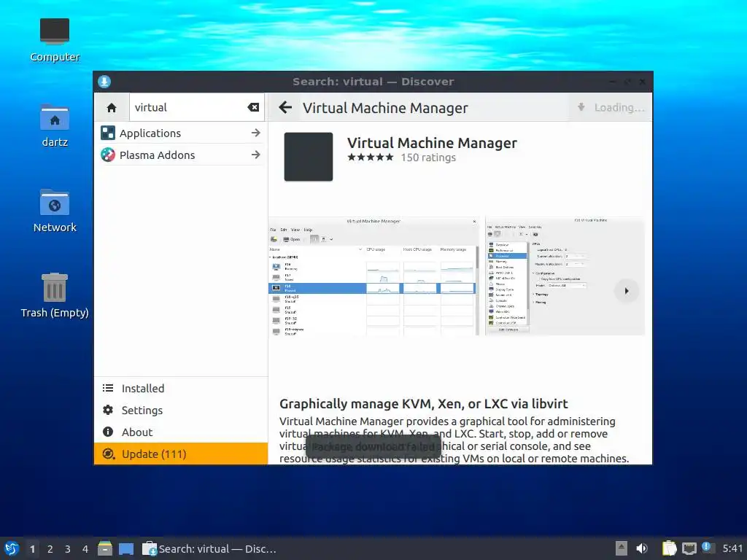Open the Plasma Addons category
747x560 pixels.
click(x=181, y=155)
